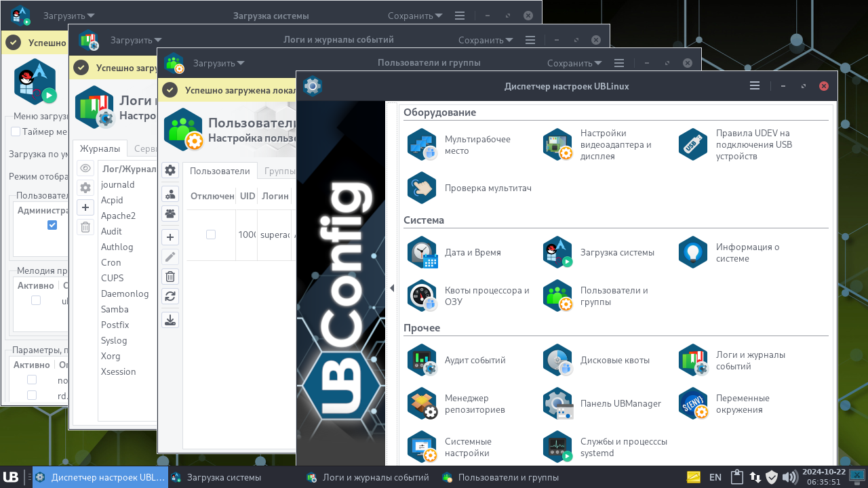
Task: Add a new user with the plus button
Action: click(170, 236)
